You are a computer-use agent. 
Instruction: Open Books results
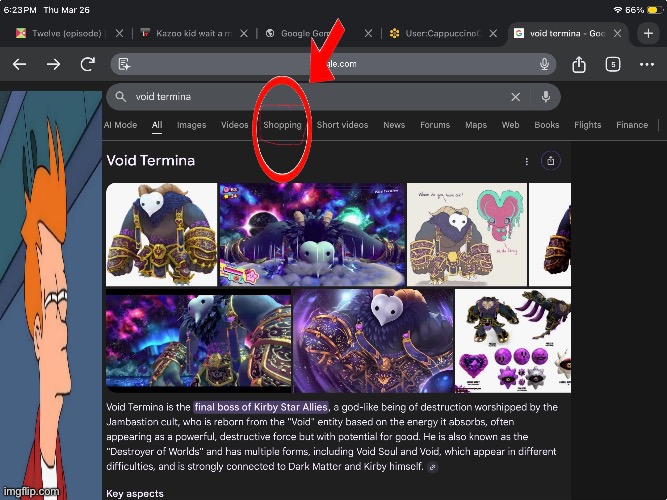547,125
